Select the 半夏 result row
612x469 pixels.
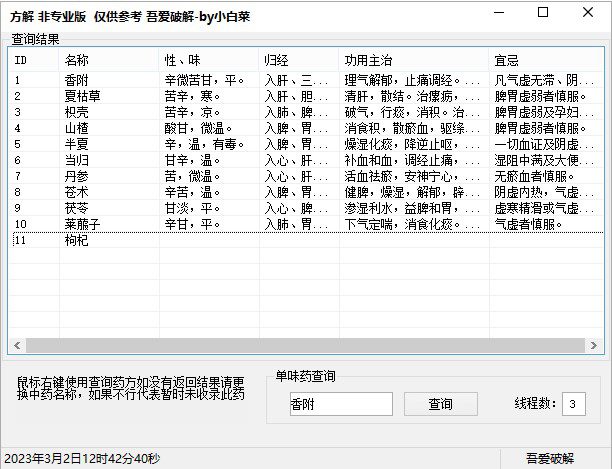click(306, 144)
